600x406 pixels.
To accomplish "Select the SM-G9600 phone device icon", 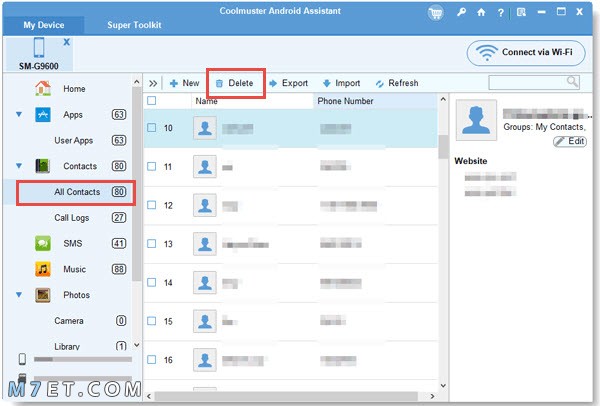I will (39, 48).
